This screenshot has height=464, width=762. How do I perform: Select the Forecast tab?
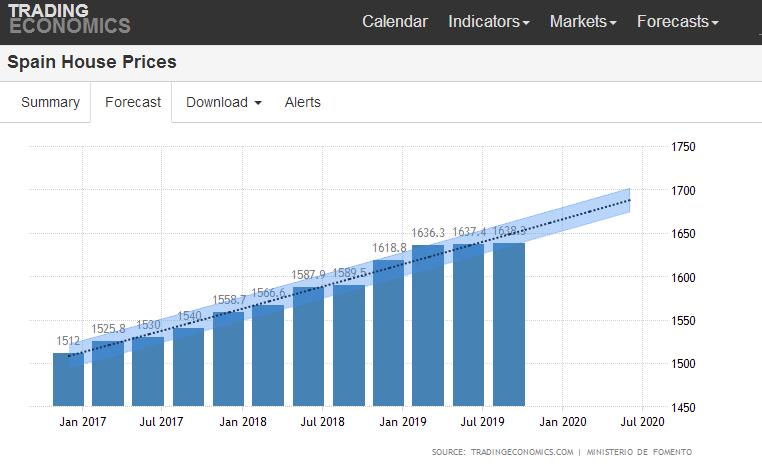point(133,102)
